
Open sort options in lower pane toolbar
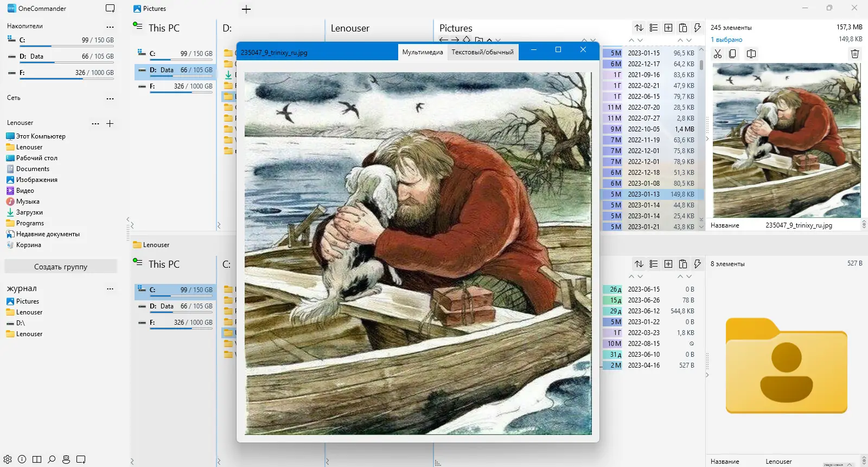tap(639, 264)
